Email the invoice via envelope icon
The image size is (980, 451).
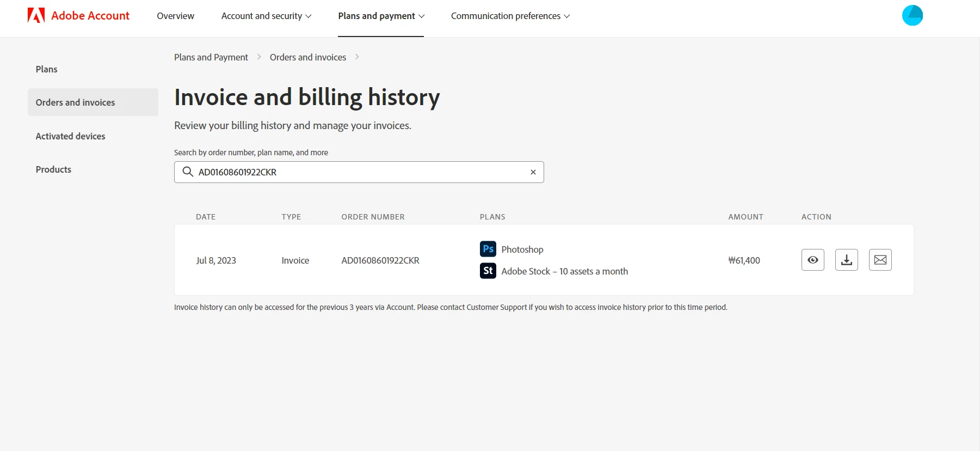880,260
